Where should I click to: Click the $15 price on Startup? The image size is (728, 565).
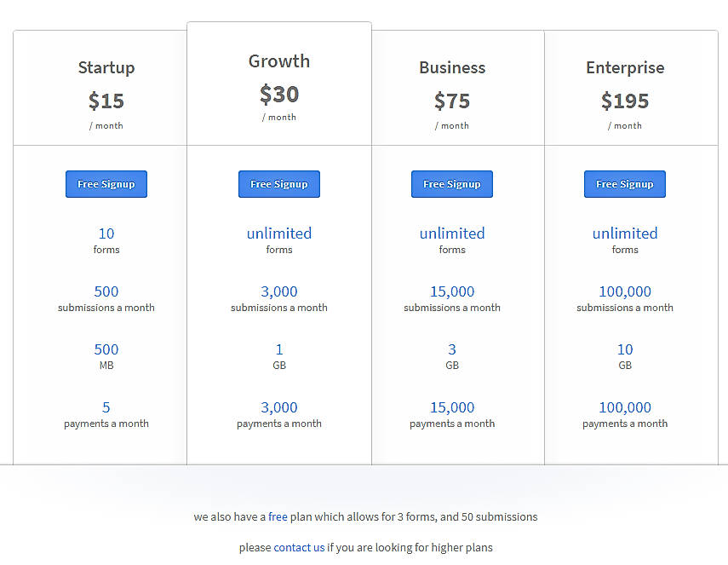point(106,101)
